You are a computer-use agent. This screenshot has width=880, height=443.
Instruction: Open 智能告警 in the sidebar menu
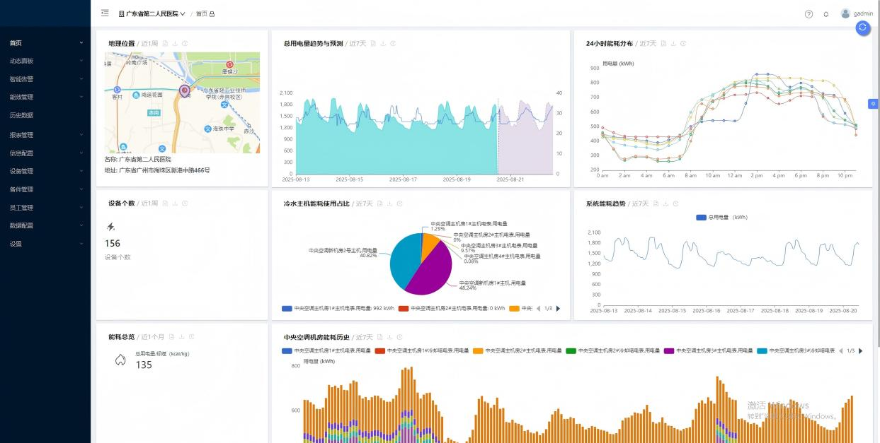pyautogui.click(x=22, y=78)
